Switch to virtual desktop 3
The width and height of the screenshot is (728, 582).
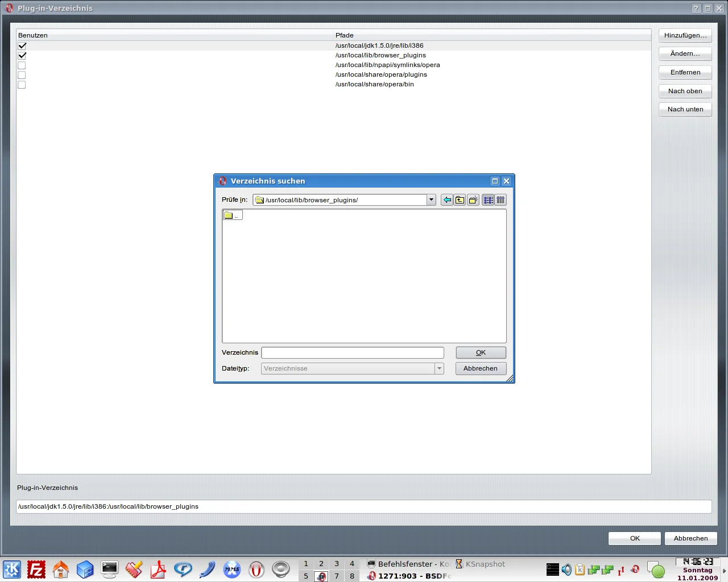[x=337, y=564]
